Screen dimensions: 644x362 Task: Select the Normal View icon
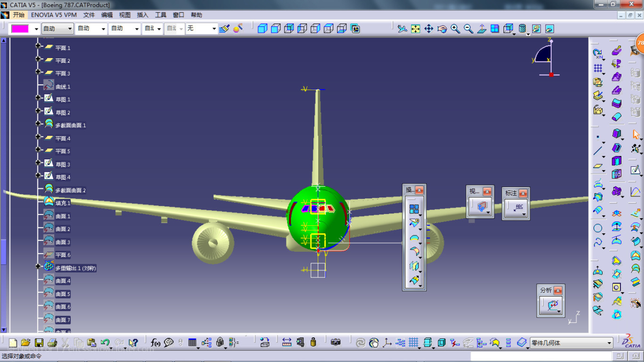[x=482, y=29]
